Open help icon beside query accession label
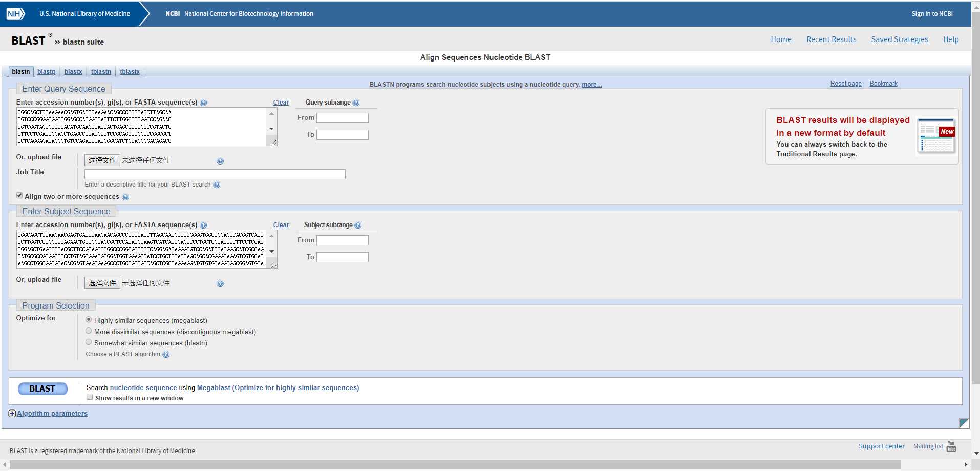Viewport: 980px width, 471px height. click(x=203, y=103)
